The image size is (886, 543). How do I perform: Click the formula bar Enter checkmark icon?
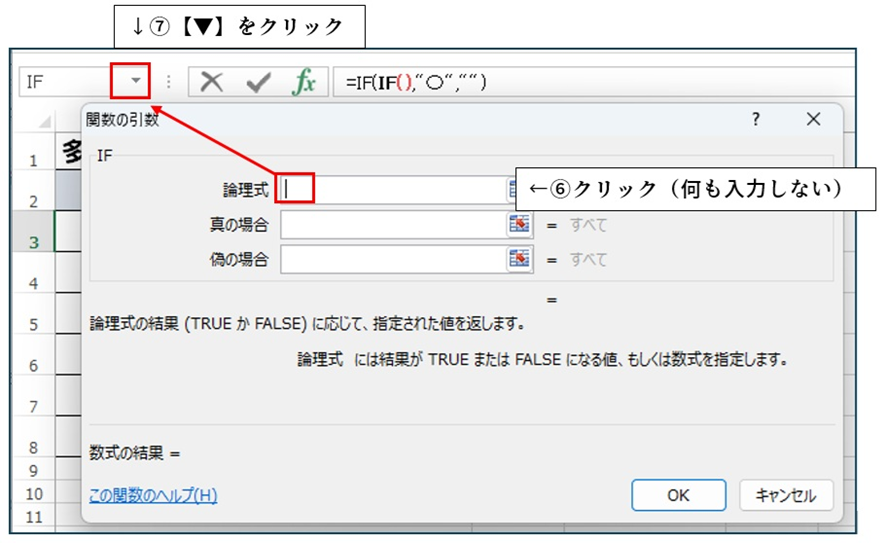258,83
